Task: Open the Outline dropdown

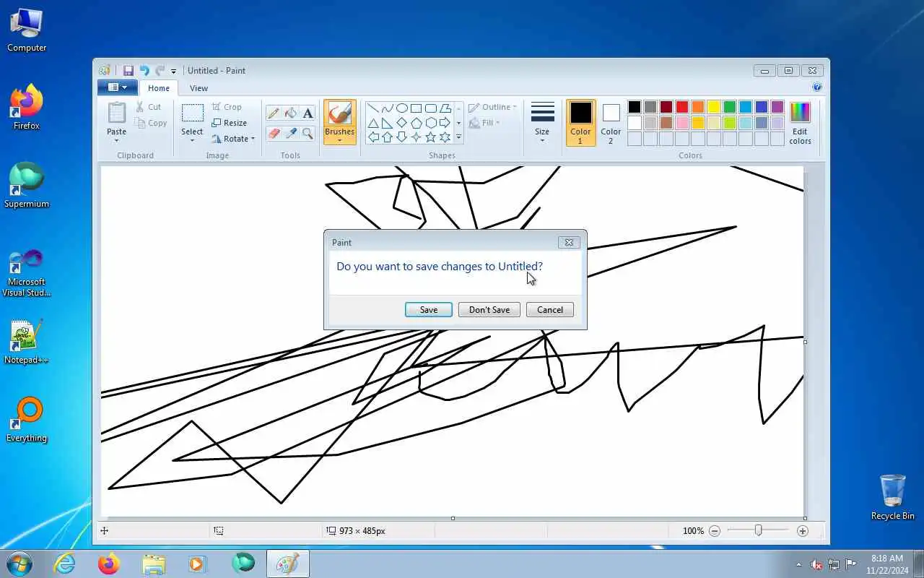Action: (x=493, y=107)
